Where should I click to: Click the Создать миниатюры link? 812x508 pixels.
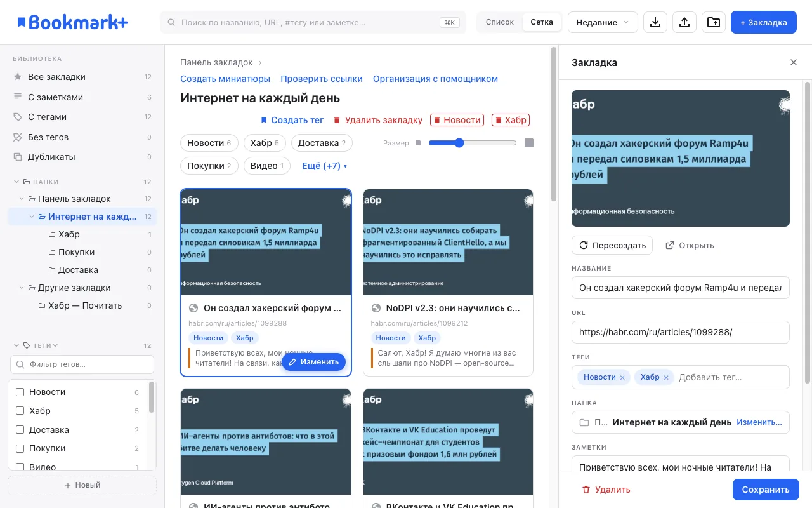(225, 79)
